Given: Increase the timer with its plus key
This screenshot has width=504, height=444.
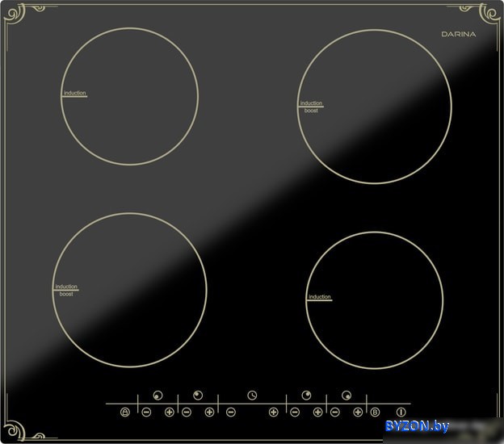Looking at the screenshot, I should click(274, 412).
